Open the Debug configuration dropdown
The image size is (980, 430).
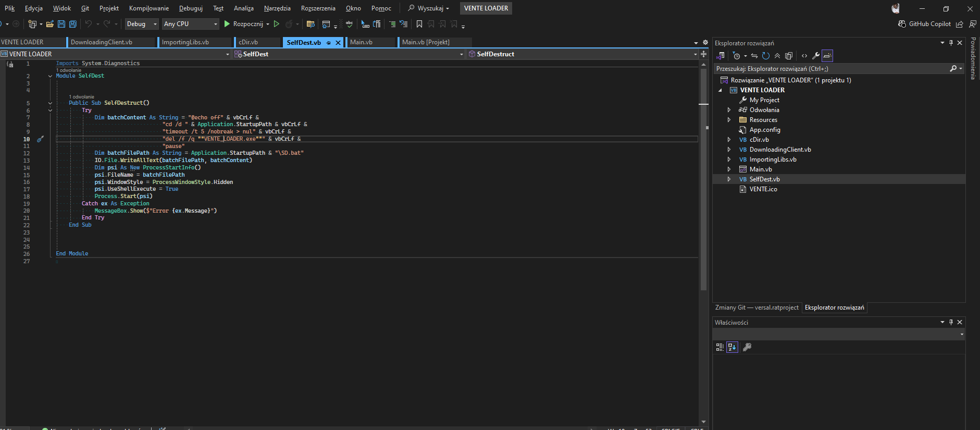click(141, 24)
